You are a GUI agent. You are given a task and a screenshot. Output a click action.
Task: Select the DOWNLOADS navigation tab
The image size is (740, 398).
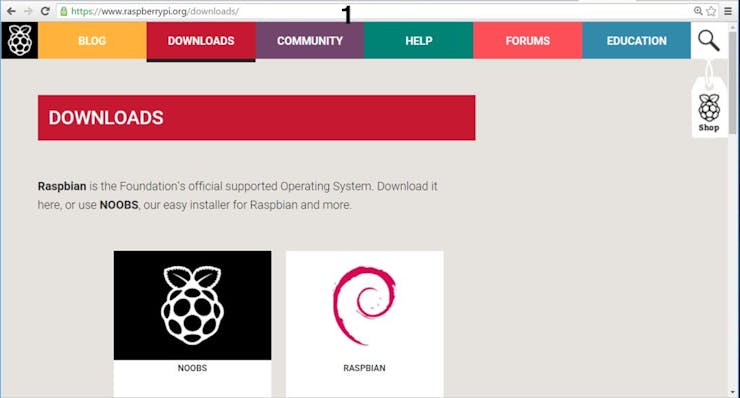point(201,41)
